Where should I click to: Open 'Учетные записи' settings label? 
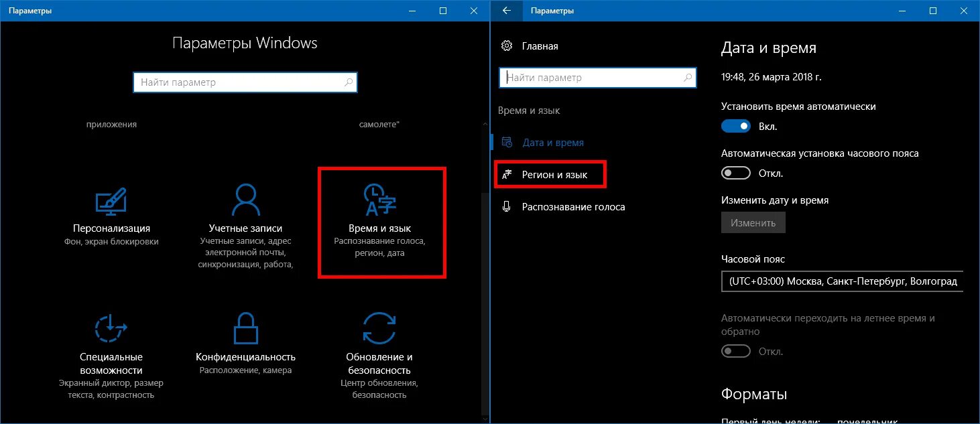click(245, 228)
